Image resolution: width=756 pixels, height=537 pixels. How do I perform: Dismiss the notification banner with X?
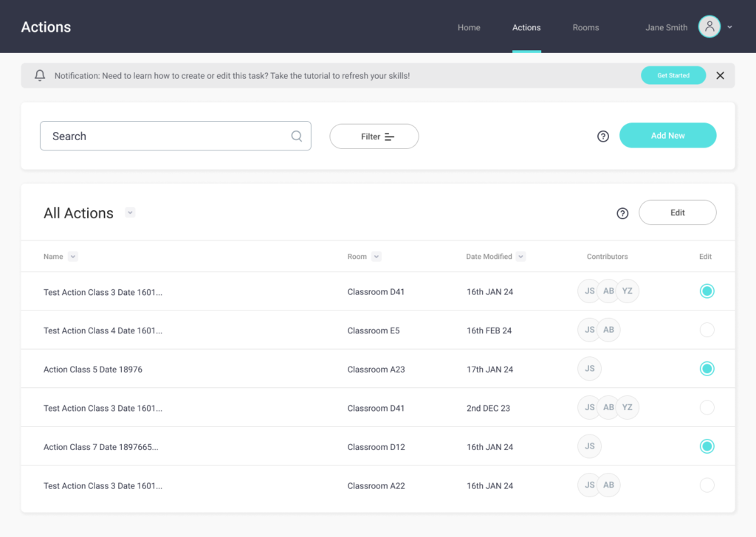coord(720,75)
